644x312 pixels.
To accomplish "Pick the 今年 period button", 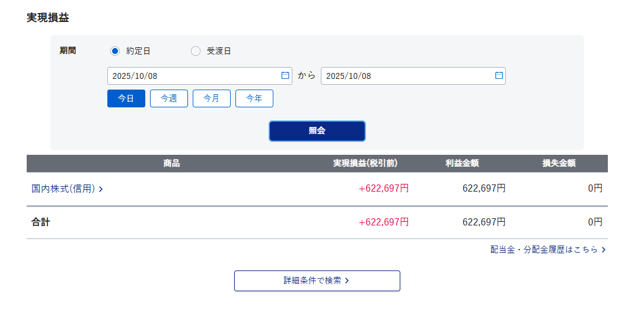I will pos(254,98).
